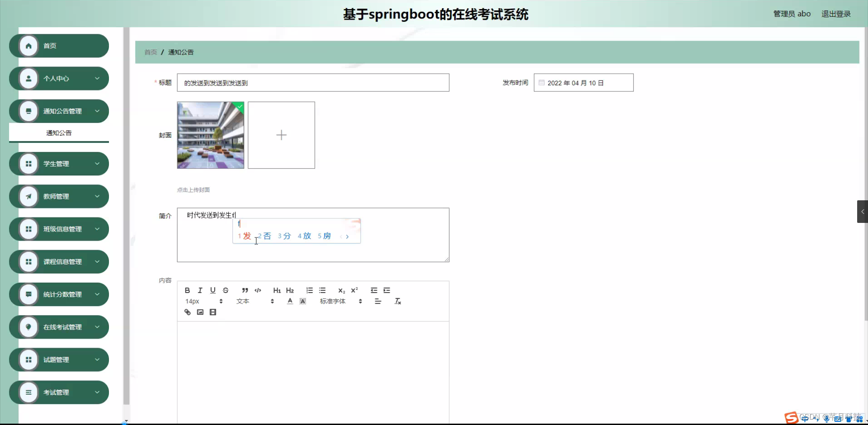Viewport: 868px width, 425px height.
Task: Open the font color picker
Action: [x=289, y=301]
